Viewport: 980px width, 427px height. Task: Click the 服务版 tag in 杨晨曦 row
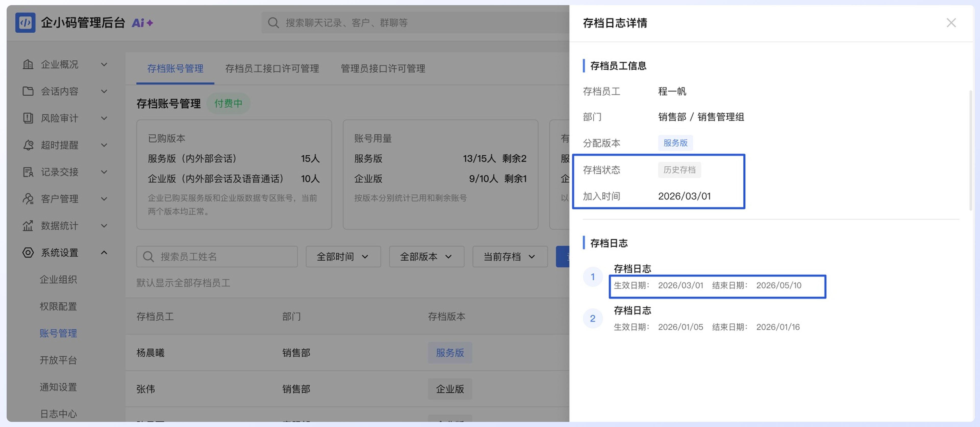point(450,353)
